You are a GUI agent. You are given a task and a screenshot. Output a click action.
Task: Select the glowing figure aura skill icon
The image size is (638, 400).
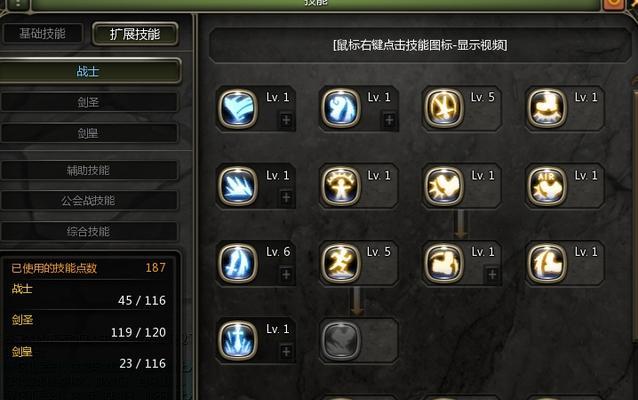tap(341, 186)
